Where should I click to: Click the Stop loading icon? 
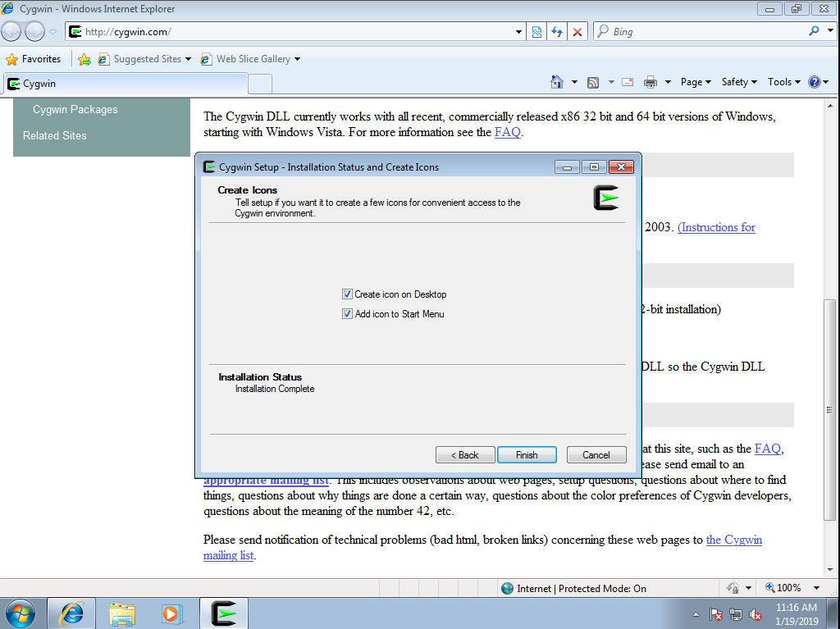click(577, 32)
